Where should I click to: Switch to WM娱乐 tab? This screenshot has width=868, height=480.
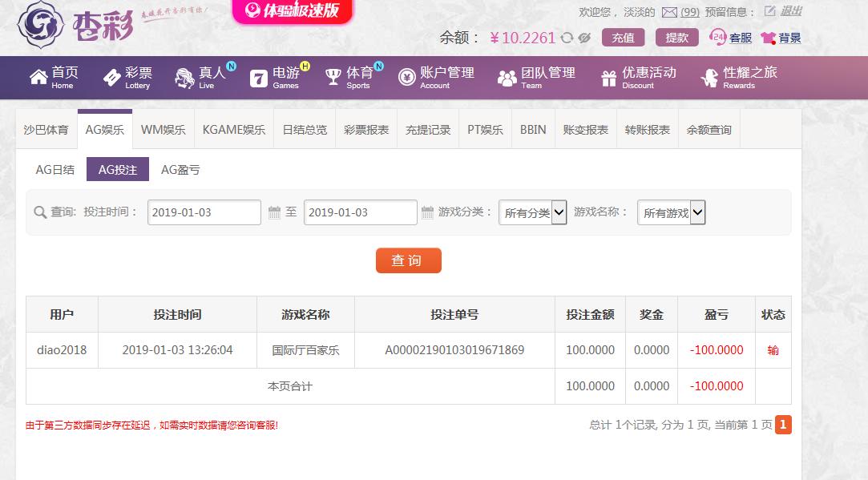163,130
